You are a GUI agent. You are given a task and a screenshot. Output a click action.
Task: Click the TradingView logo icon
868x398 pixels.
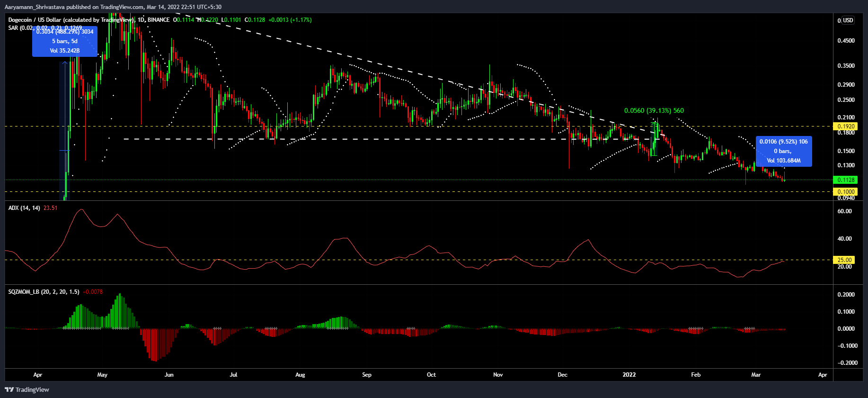click(x=9, y=389)
